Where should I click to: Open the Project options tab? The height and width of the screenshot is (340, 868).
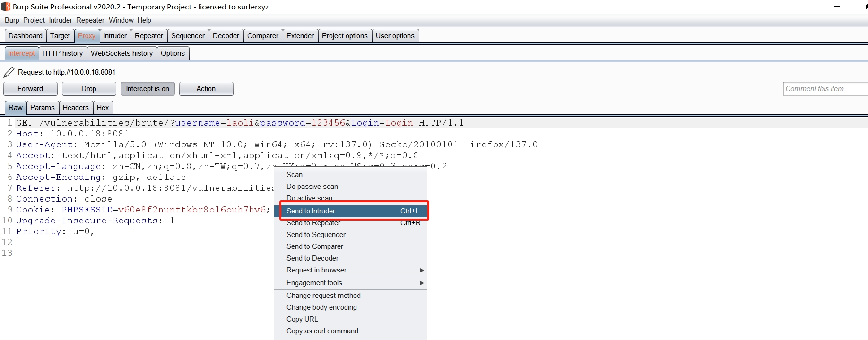pyautogui.click(x=345, y=36)
